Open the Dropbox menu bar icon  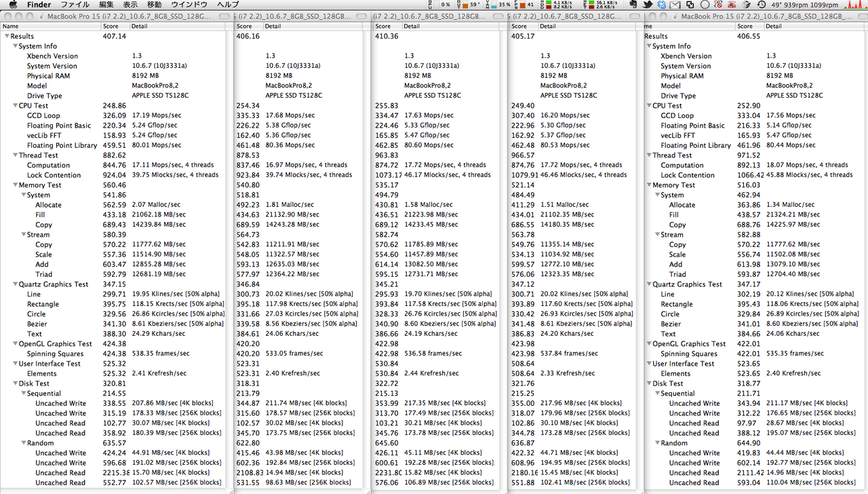[x=661, y=5]
